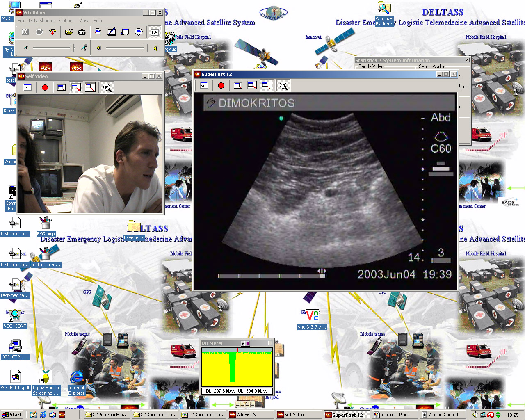Click the Self Video camera feed
525x420 pixels.
click(x=90, y=154)
